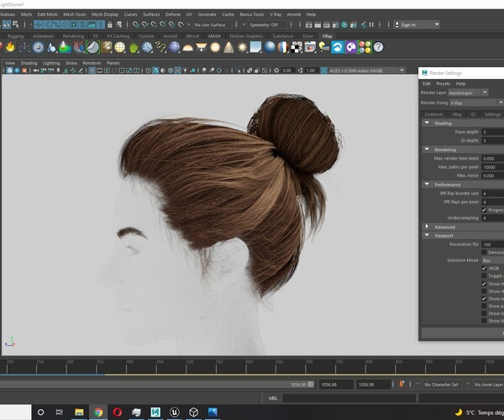Click the pause IPR render icon
The image size is (504, 420).
[x=371, y=24]
